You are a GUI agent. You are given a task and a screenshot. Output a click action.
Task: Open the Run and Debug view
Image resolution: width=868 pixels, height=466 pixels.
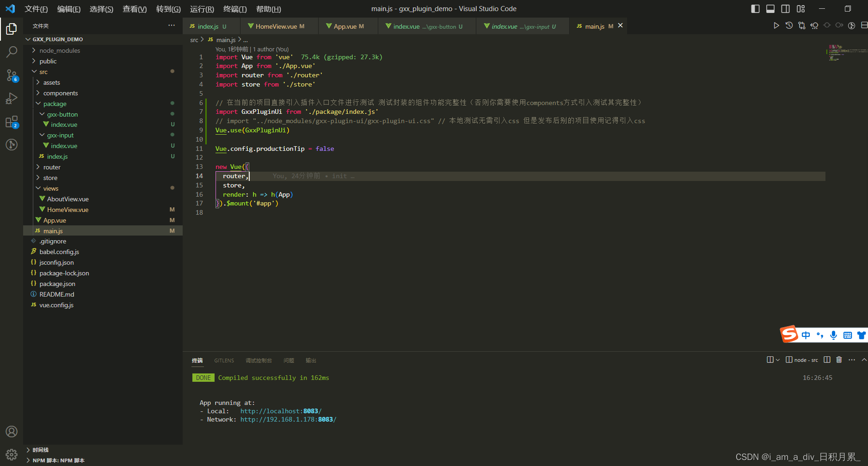point(12,98)
